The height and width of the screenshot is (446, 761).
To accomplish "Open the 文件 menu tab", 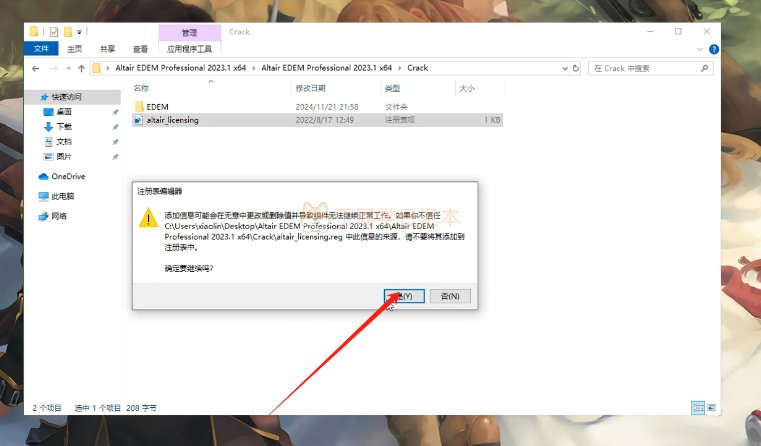I will click(x=41, y=49).
